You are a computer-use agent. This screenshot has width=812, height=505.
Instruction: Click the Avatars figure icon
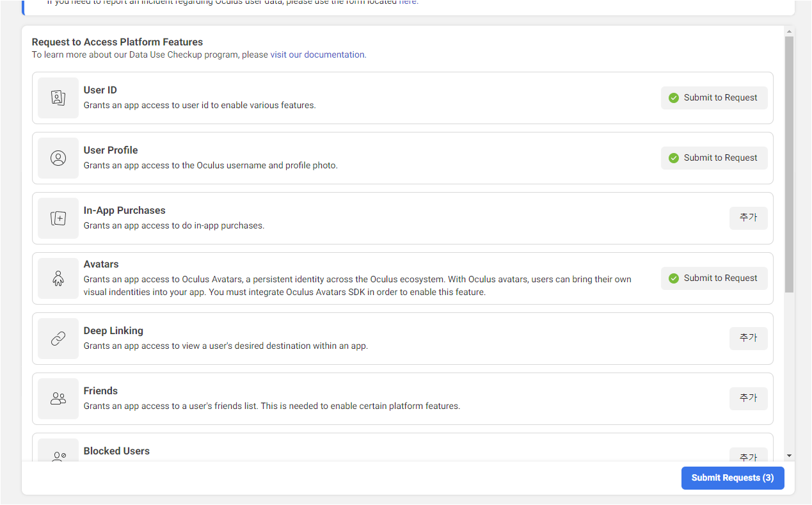[58, 278]
